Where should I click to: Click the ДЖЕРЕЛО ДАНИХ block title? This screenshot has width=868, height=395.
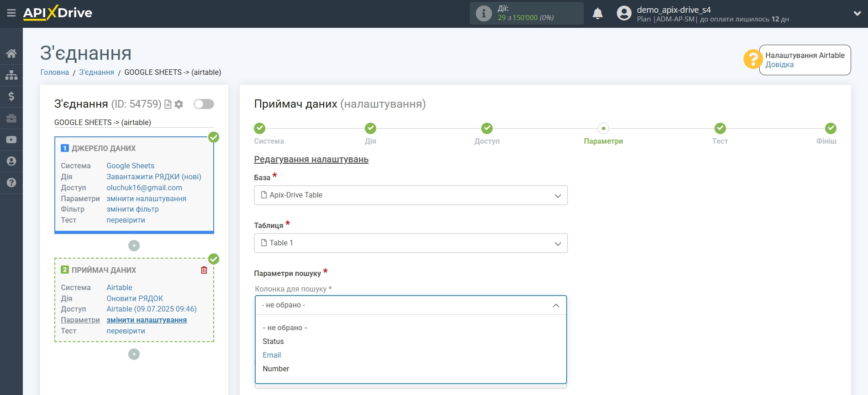(x=104, y=148)
